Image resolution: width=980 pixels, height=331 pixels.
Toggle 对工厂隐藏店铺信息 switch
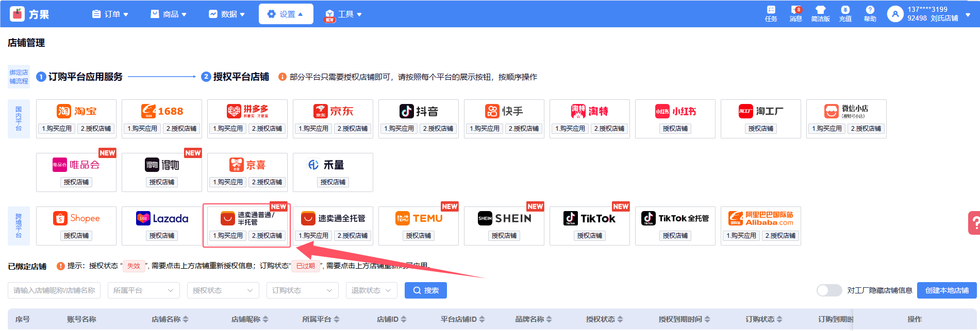[829, 290]
